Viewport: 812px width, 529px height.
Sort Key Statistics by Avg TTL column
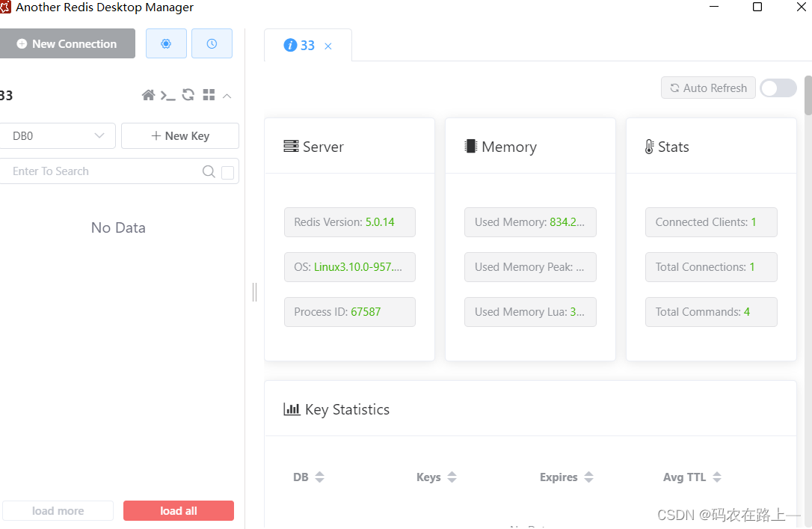pos(717,477)
